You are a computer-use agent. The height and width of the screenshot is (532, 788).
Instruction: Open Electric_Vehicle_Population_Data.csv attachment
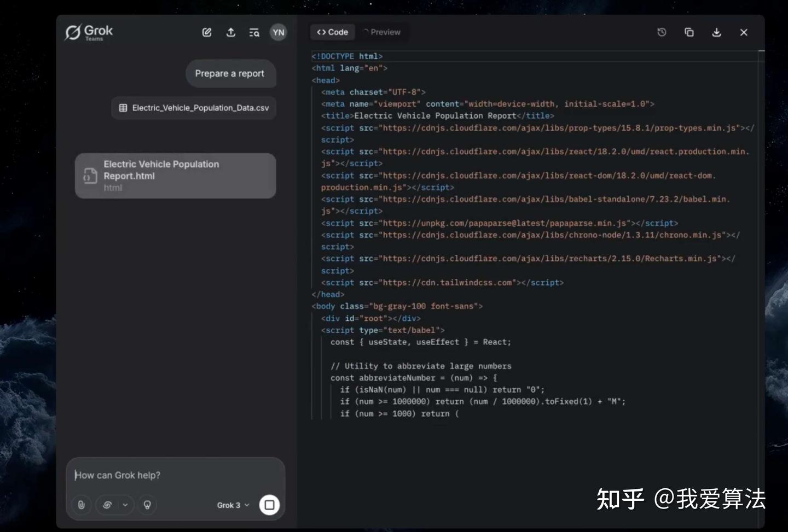coord(194,108)
